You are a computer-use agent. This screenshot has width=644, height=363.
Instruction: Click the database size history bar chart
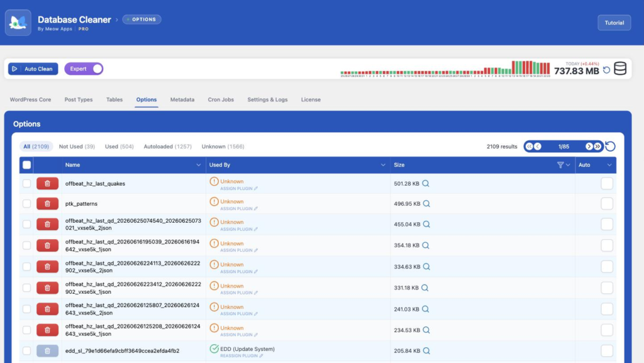click(x=445, y=69)
